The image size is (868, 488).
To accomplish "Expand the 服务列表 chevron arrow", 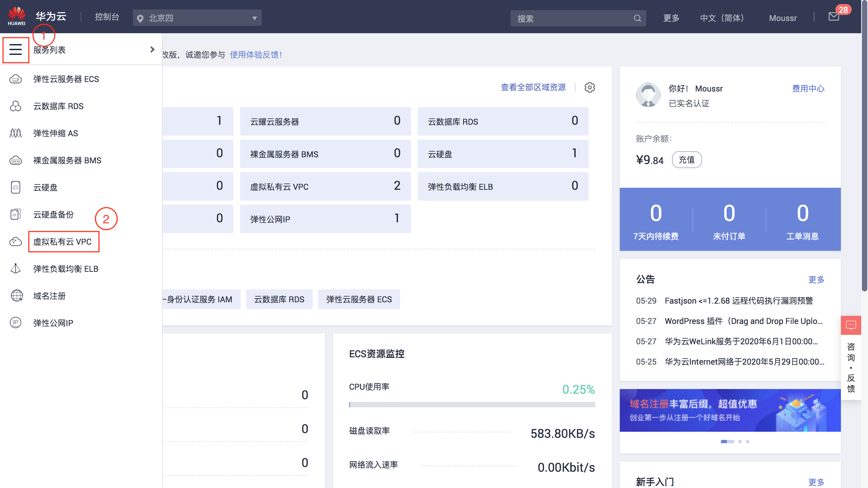I will pyautogui.click(x=152, y=50).
